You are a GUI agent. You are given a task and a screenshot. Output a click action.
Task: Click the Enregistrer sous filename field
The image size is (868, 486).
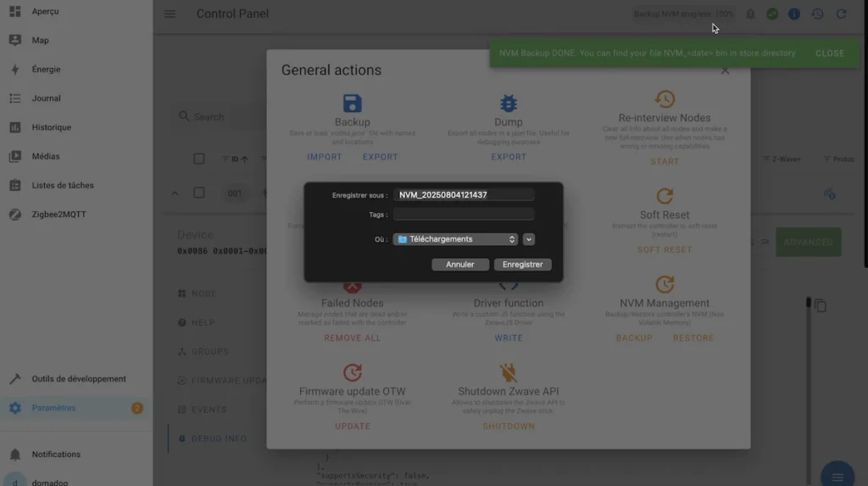(x=464, y=195)
